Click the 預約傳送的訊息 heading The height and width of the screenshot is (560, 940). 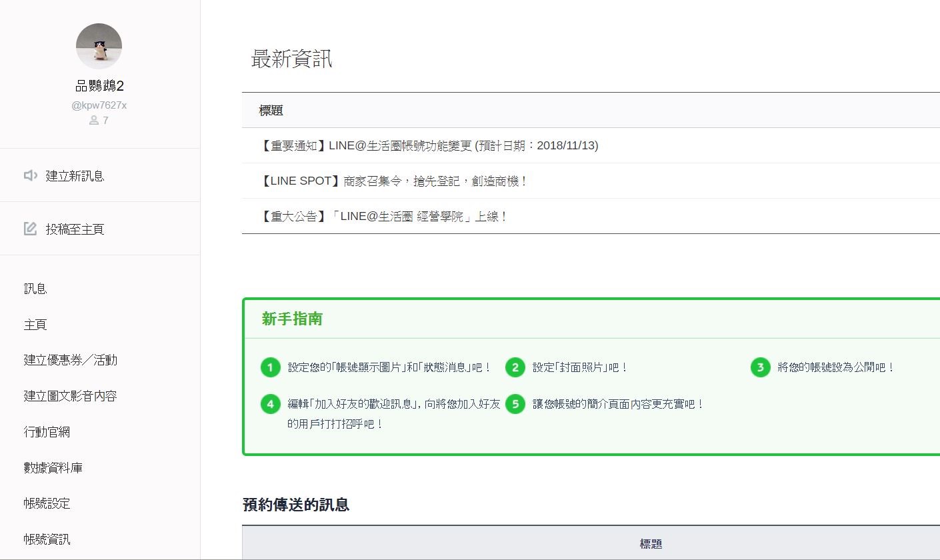(296, 505)
